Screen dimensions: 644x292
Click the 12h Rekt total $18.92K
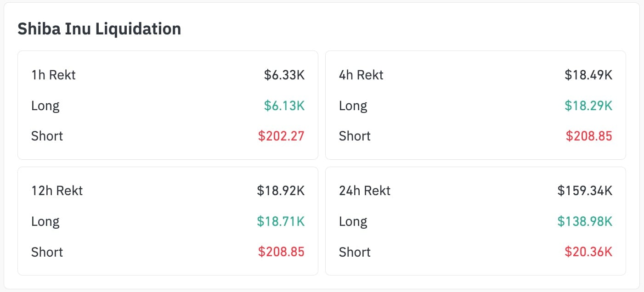point(281,191)
